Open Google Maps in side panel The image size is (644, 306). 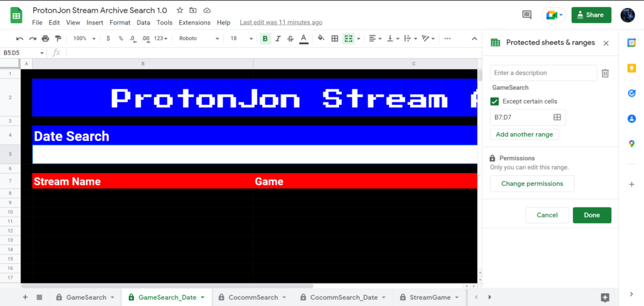631,144
